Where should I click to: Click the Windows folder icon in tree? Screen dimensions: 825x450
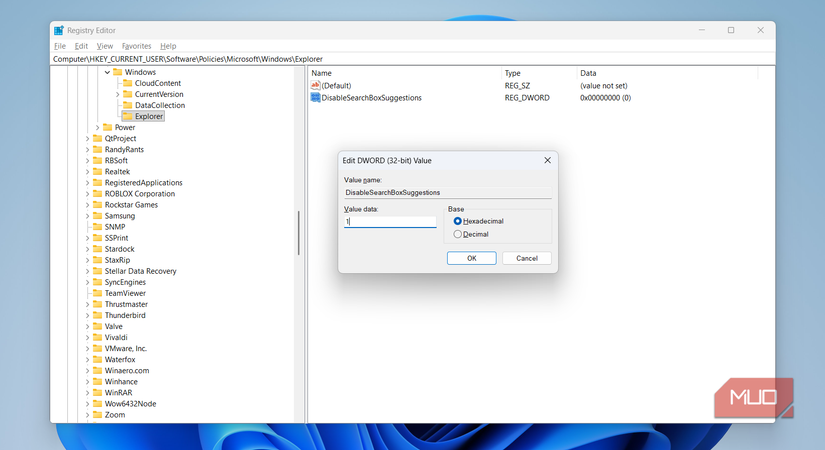tap(117, 72)
